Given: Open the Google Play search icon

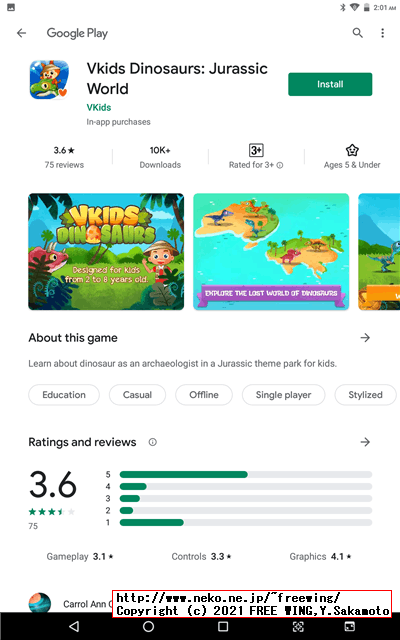Looking at the screenshot, I should 358,33.
